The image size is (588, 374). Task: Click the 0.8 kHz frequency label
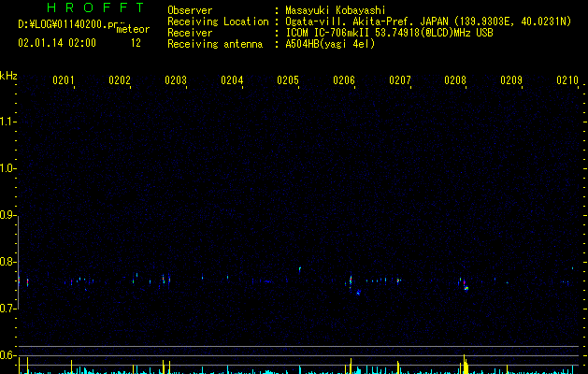tap(7, 262)
